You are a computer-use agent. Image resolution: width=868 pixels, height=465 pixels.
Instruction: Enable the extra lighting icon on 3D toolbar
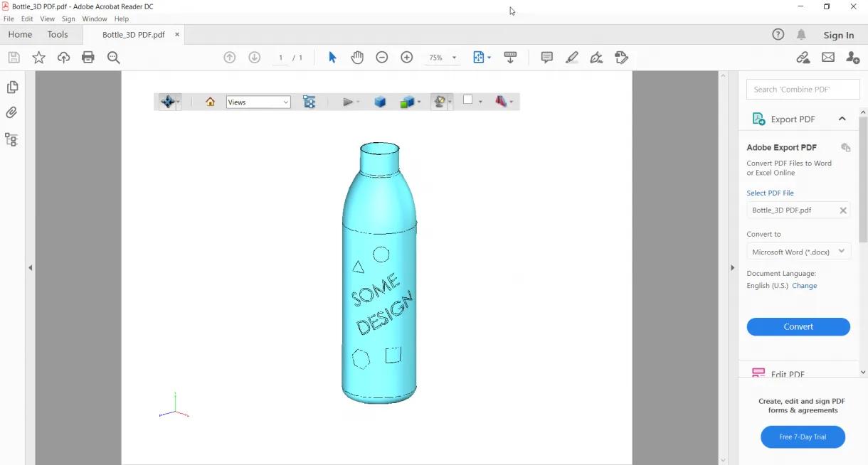coord(440,102)
